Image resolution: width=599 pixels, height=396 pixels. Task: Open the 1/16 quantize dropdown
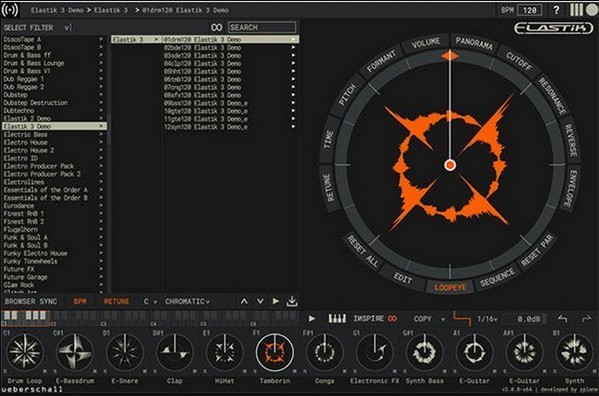(x=487, y=318)
